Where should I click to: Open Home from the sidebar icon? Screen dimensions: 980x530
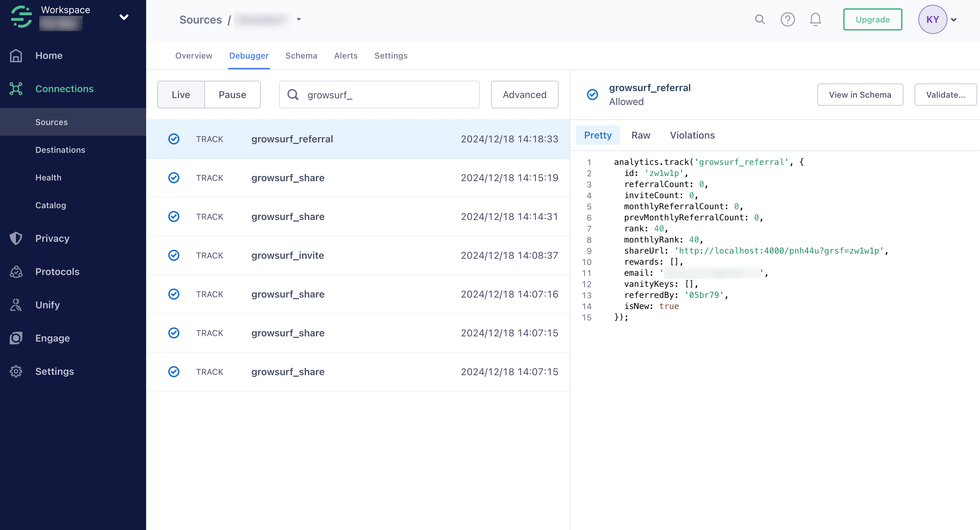(x=16, y=55)
